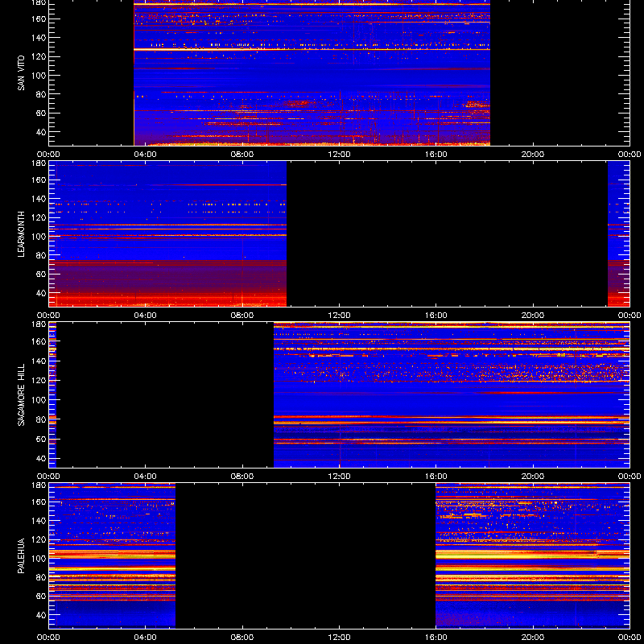
Task: Click 04:00 time label under Sagamore Hill panel
Action: 146,477
